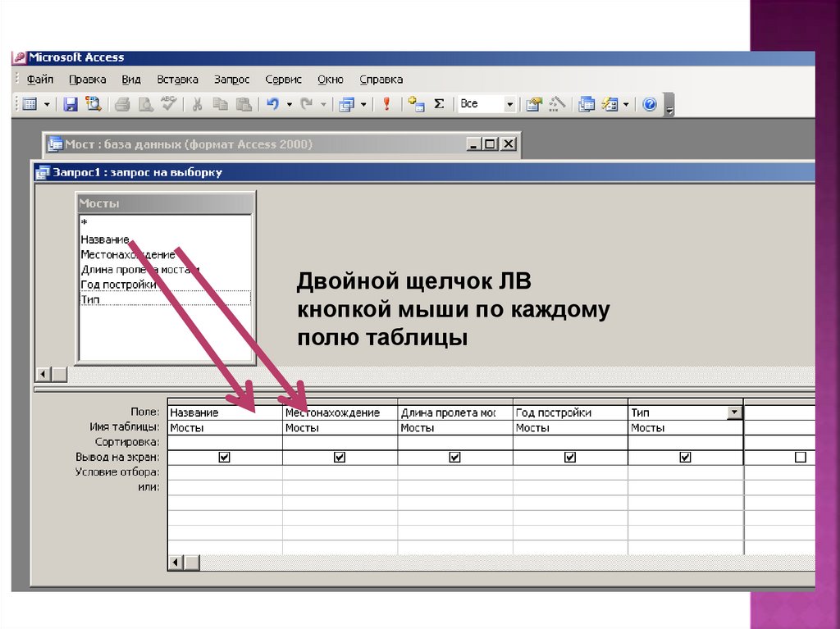Uncheck show box for Год постройки column
This screenshot has width=840, height=629.
coord(570,457)
